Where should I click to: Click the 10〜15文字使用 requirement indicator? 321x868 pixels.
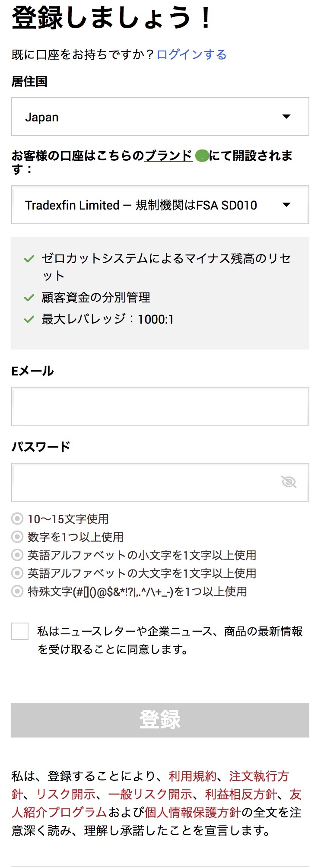pyautogui.click(x=17, y=518)
